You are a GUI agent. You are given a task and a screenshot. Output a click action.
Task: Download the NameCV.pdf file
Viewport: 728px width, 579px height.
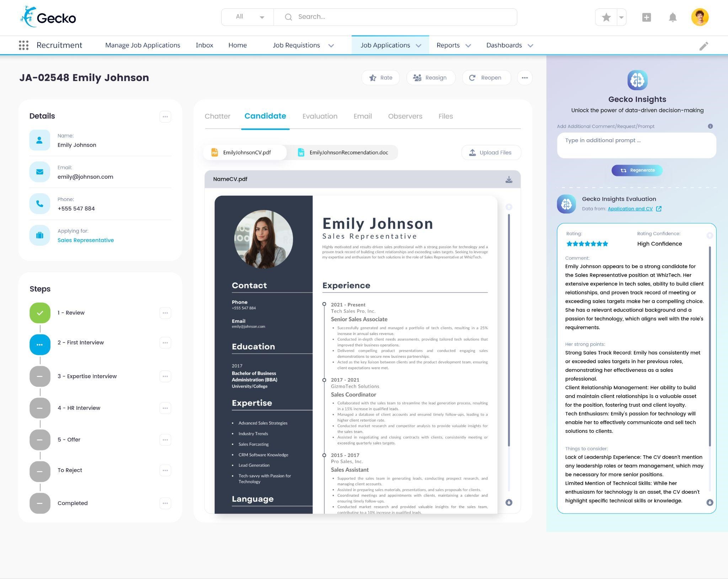pos(509,179)
